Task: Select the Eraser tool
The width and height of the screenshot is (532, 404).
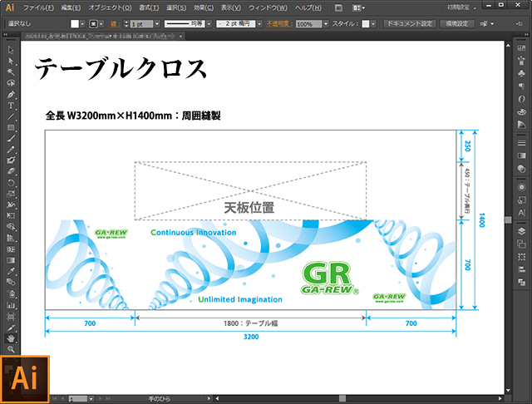Action: pos(11,171)
